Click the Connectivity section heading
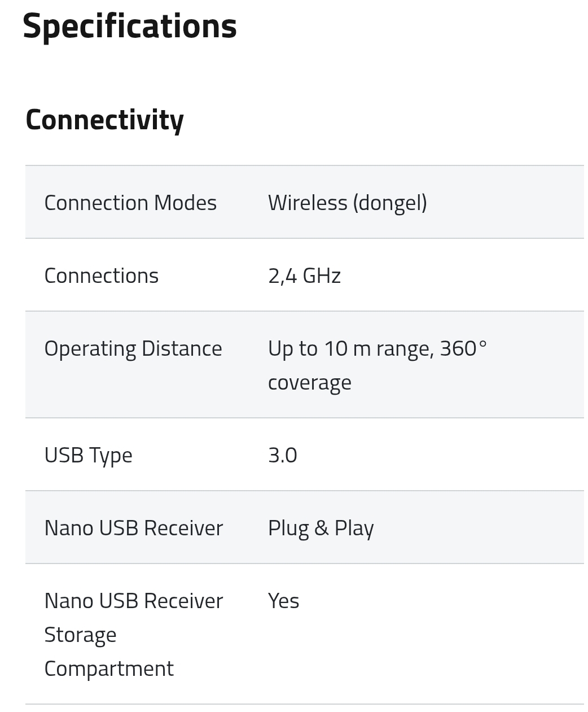Image resolution: width=588 pixels, height=712 pixels. click(x=104, y=120)
